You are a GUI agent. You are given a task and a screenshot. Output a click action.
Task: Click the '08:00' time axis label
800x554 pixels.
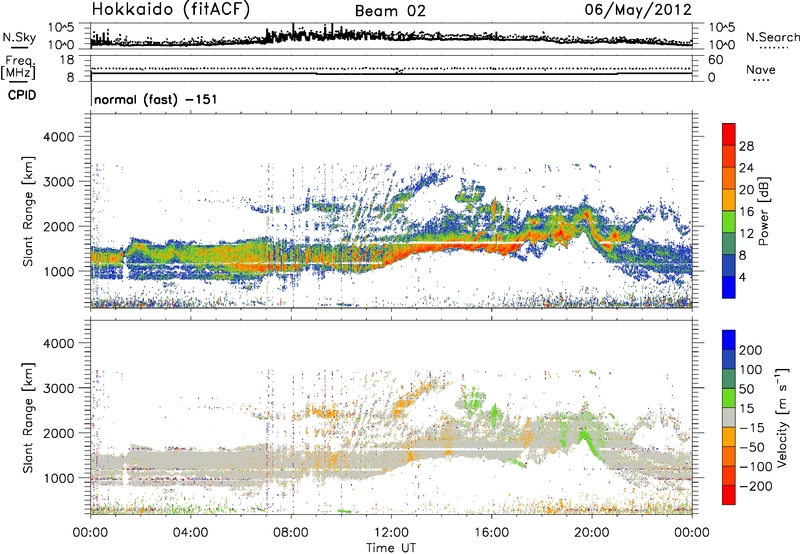(x=291, y=533)
